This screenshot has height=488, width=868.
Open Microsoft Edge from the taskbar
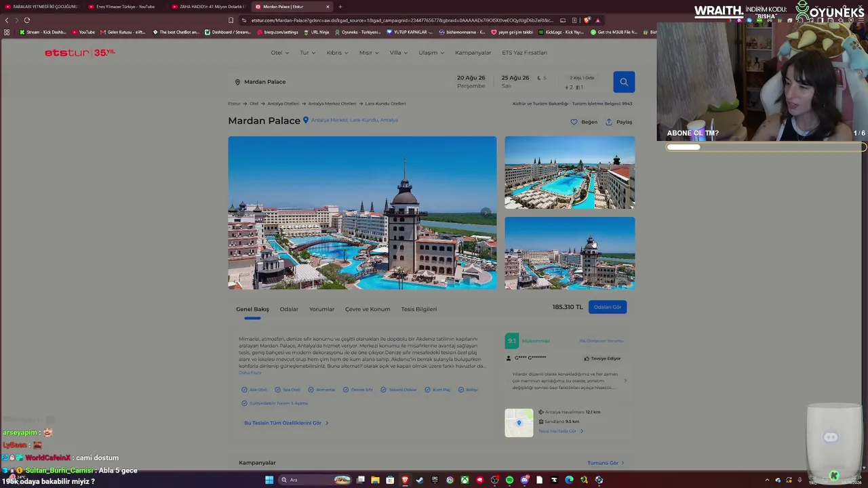click(569, 480)
